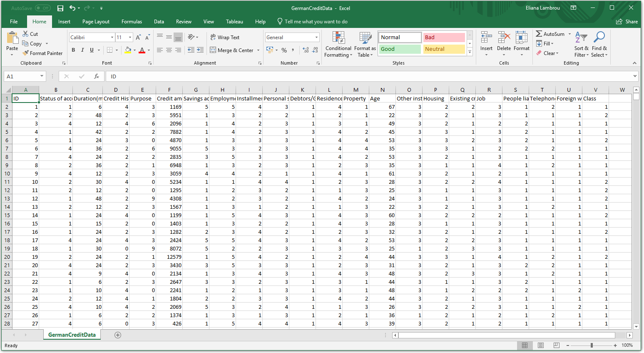Open Format as Table
644x353 pixels.
365,45
